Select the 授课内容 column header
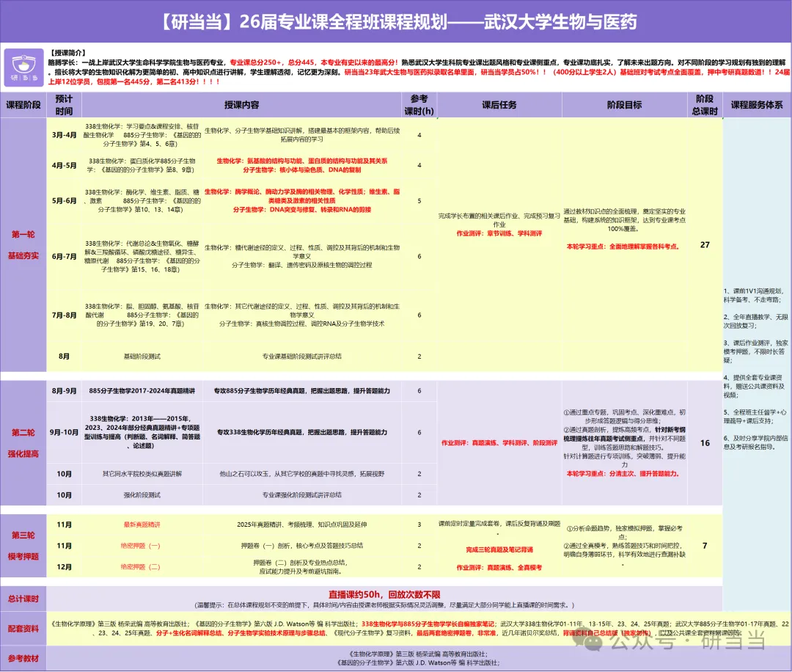 (241, 105)
